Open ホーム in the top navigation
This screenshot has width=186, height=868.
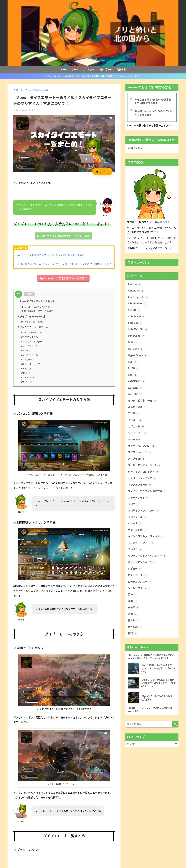coord(63,69)
